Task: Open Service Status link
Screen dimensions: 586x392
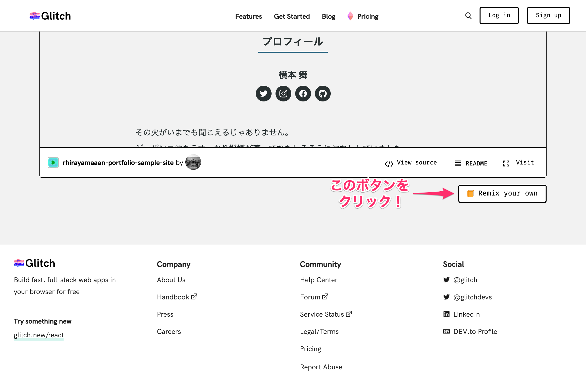Action: 322,314
